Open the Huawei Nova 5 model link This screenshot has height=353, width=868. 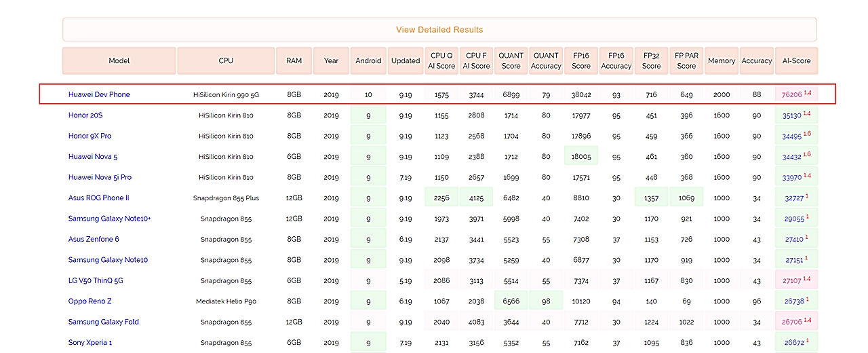pos(93,157)
